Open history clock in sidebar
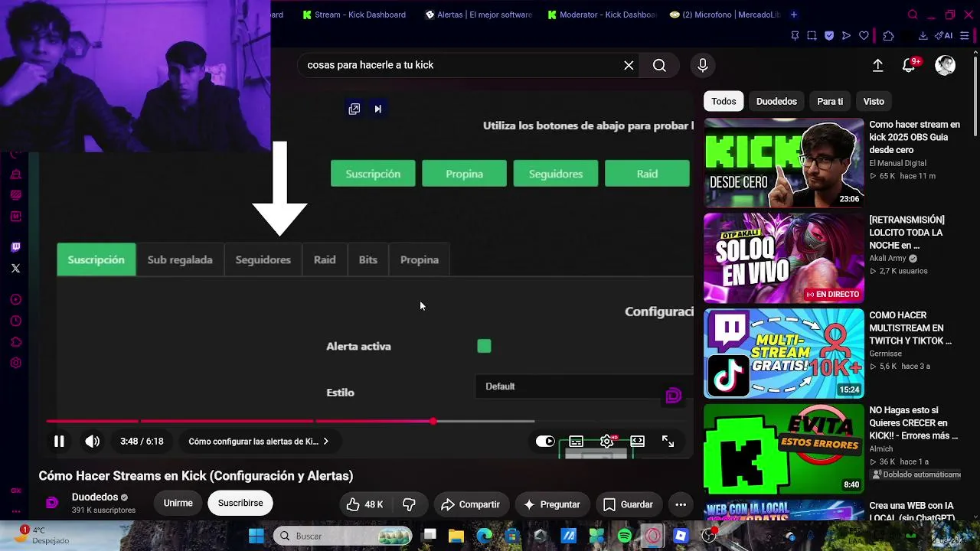This screenshot has width=980, height=551. click(x=15, y=321)
